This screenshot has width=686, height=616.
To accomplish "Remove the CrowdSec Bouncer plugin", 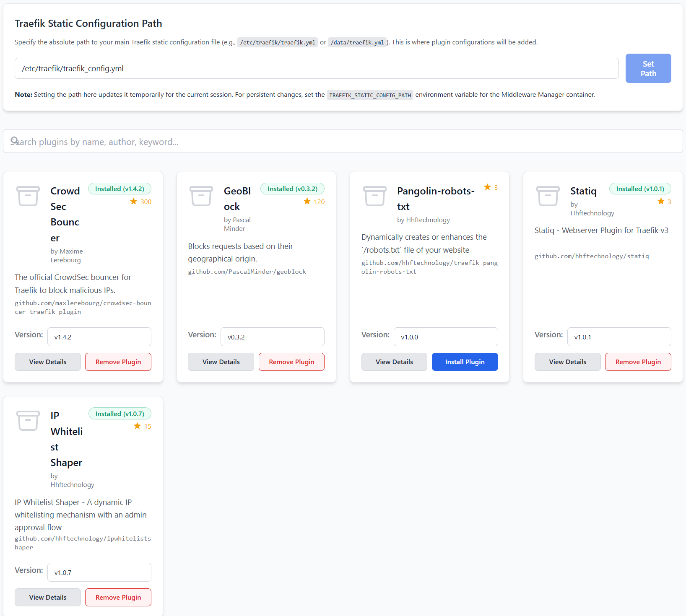I will coord(118,362).
